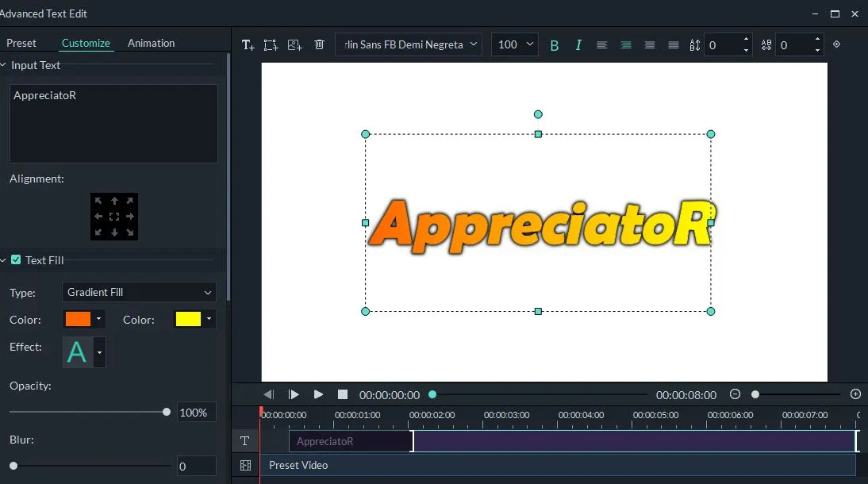Click the video track film icon
This screenshot has height=484, width=868.
click(x=245, y=465)
